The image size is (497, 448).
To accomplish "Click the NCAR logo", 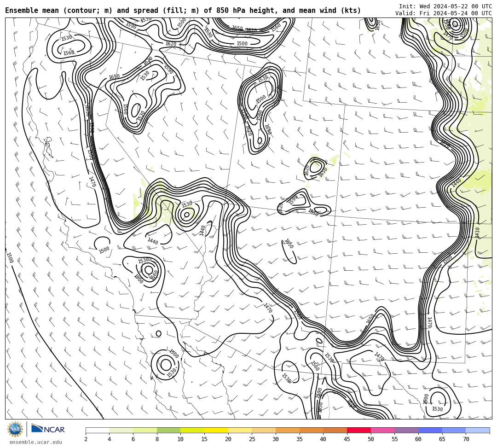I will (48, 429).
